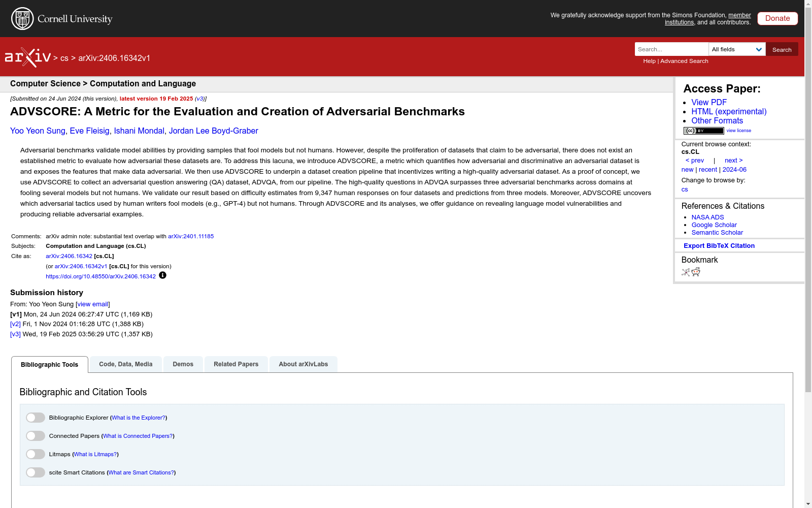The image size is (812, 508).
Task: Bookmark paper on Reddit icon
Action: pos(696,272)
